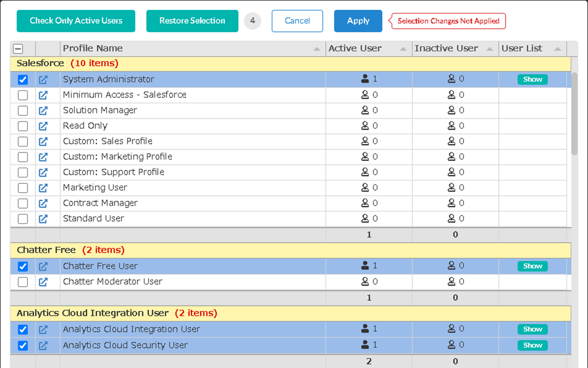Open Solution Manager external link icon

pyautogui.click(x=43, y=110)
